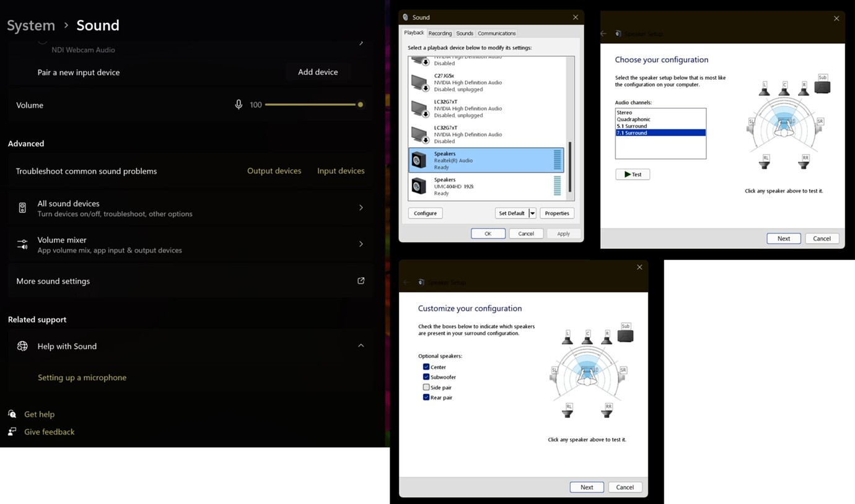The image size is (855, 504).
Task: Uncheck the Subwoofer optional speaker
Action: (426, 376)
